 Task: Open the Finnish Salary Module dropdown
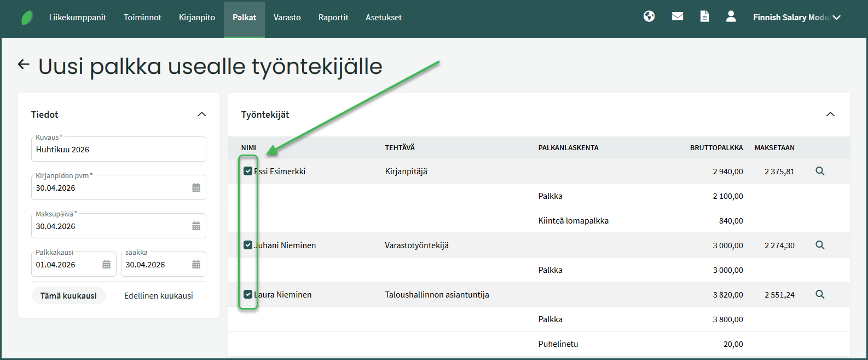[796, 18]
